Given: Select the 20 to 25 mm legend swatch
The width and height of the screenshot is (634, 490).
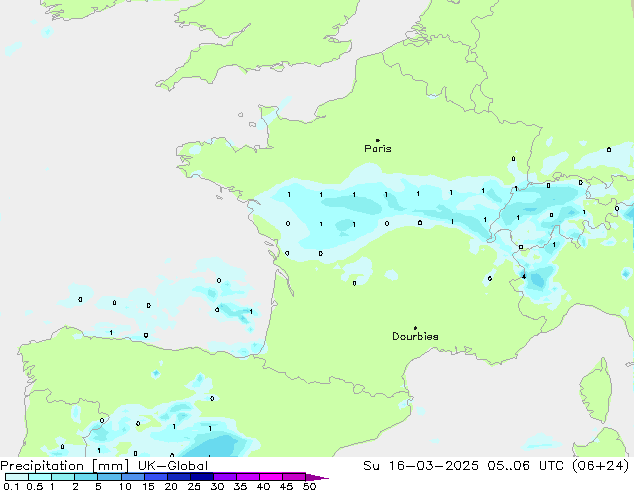Looking at the screenshot, I should point(178,477).
